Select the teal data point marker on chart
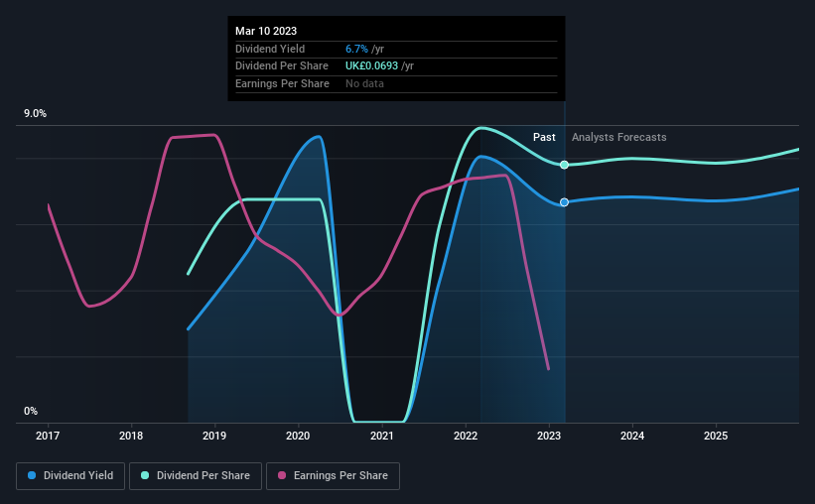This screenshot has width=815, height=504. tap(564, 165)
